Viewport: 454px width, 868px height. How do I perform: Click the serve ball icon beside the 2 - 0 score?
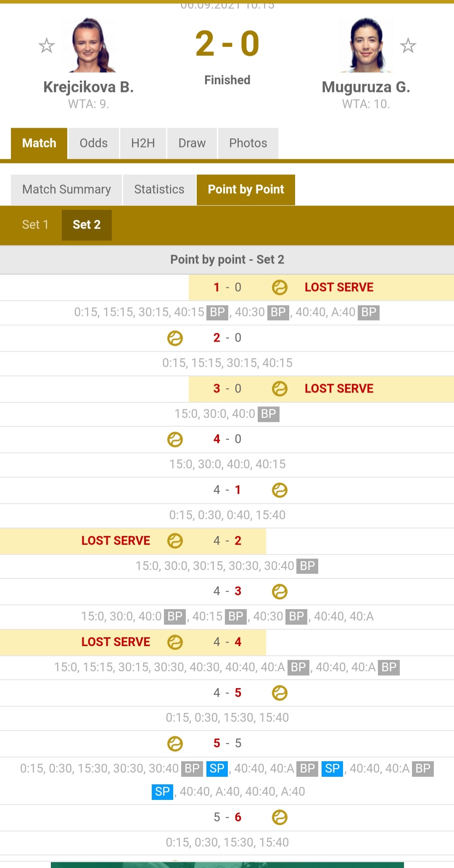[x=175, y=338]
